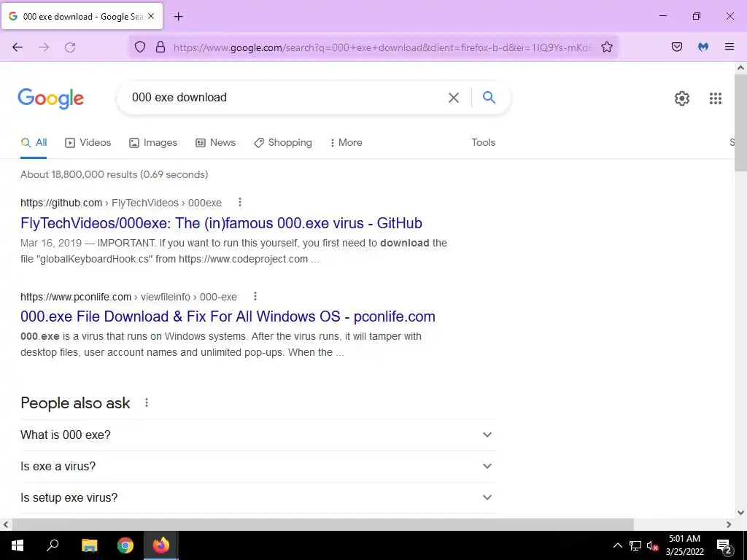Clear the search box text
This screenshot has width=747, height=560.
[454, 98]
